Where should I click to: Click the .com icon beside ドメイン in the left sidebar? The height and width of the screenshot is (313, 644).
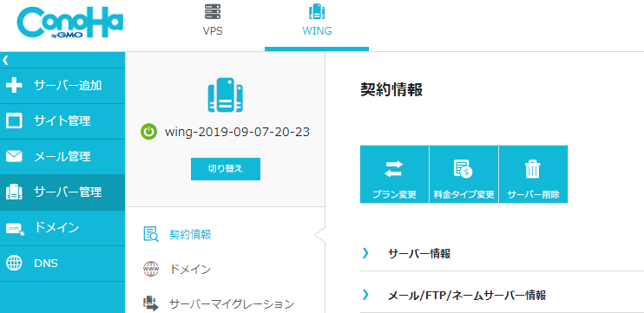(x=16, y=229)
